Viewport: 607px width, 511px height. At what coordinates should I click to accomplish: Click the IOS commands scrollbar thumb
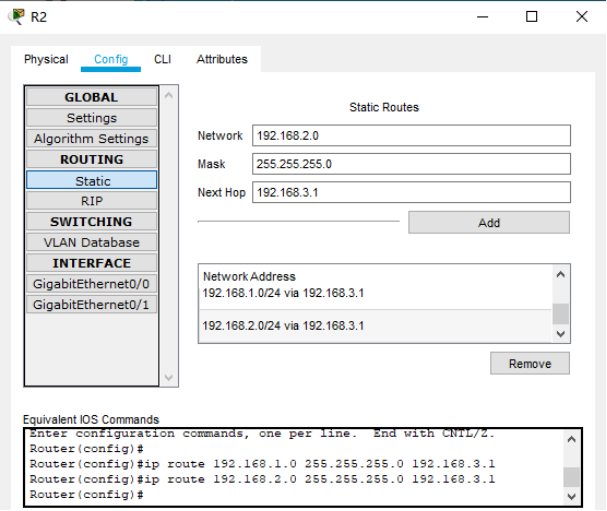[x=571, y=477]
